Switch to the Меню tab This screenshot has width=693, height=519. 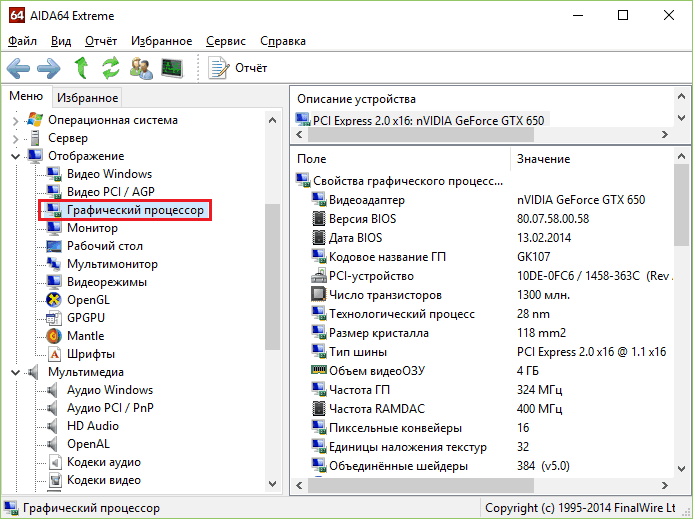pos(26,96)
